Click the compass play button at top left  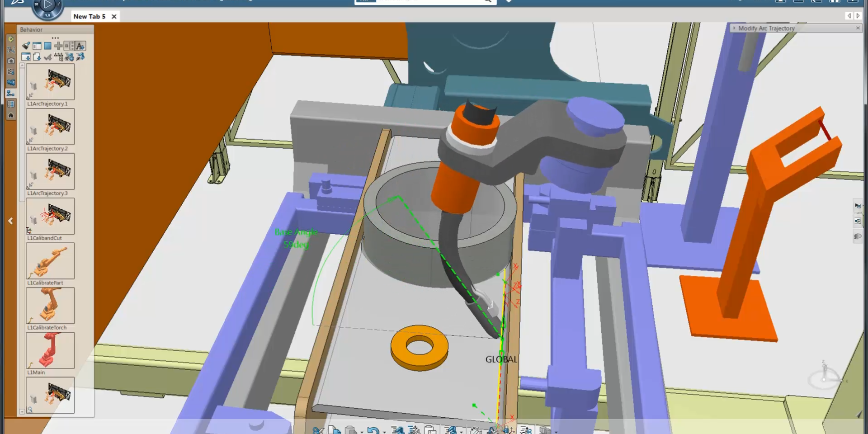[x=47, y=6]
